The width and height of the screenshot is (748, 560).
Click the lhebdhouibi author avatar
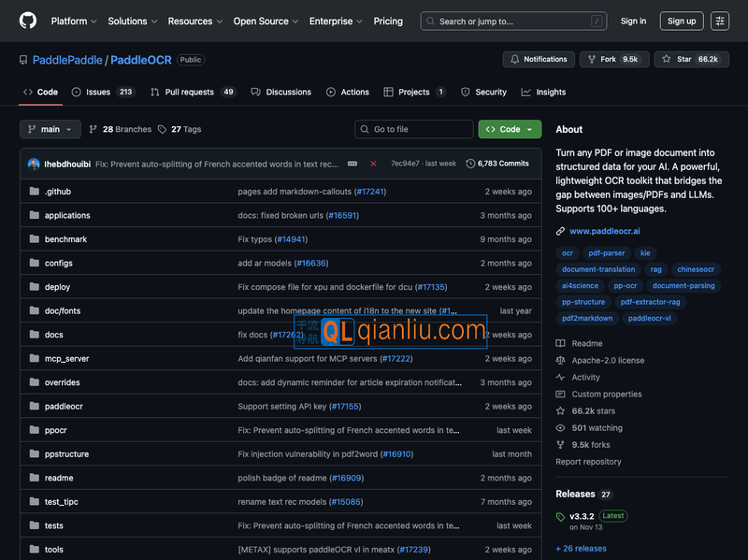click(34, 164)
